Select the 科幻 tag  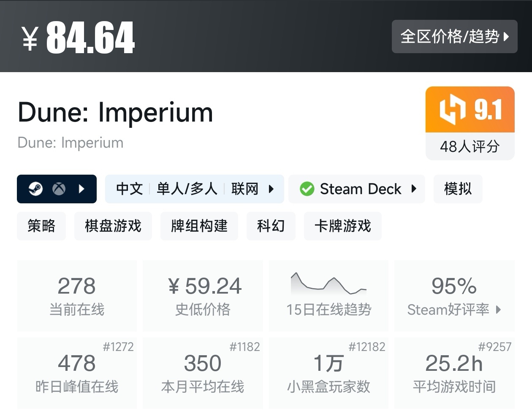(271, 226)
